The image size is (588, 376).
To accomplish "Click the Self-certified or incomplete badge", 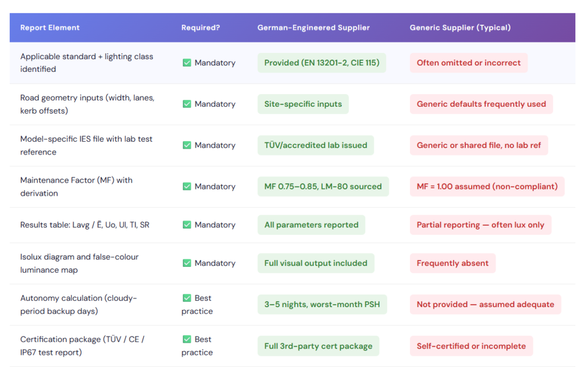I will [x=471, y=346].
